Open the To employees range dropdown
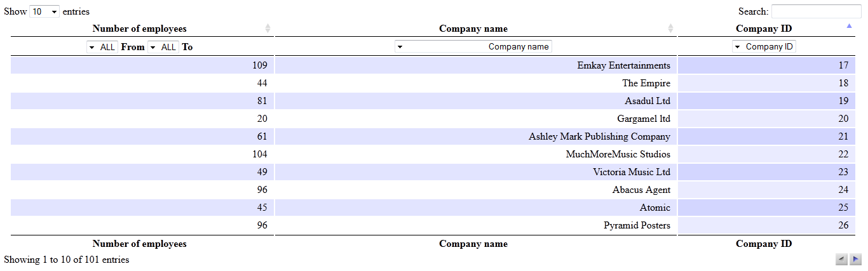Image resolution: width=868 pixels, height=271 pixels. click(x=163, y=47)
